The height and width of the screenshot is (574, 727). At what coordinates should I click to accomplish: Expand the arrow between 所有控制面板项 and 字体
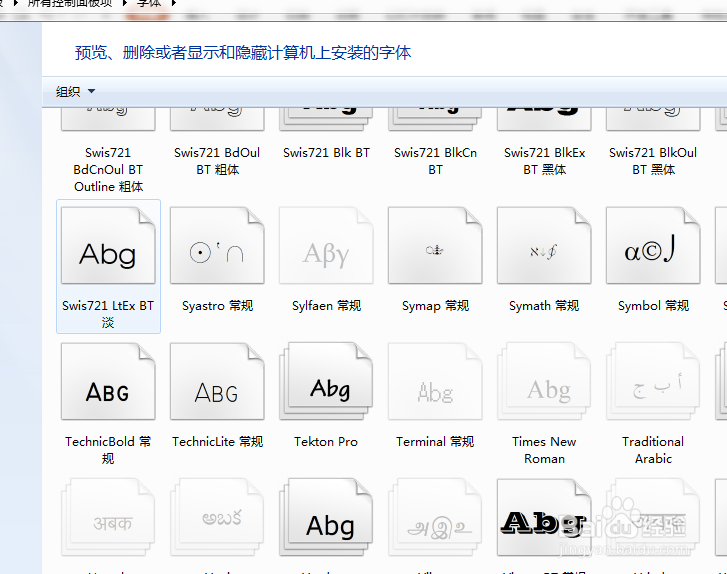(125, 3)
